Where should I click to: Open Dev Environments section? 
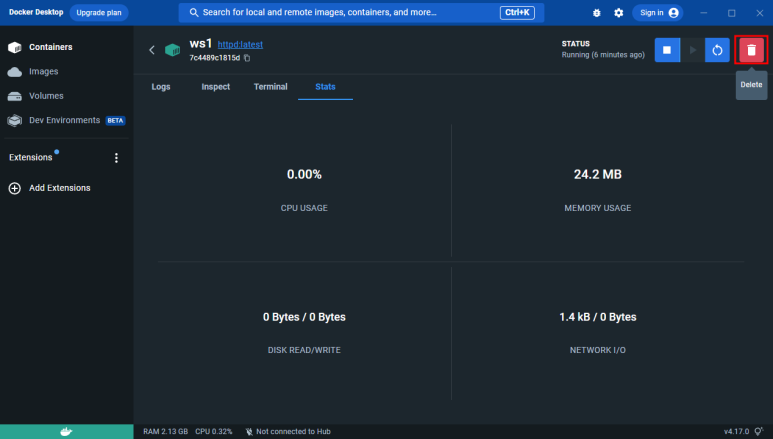(x=65, y=120)
